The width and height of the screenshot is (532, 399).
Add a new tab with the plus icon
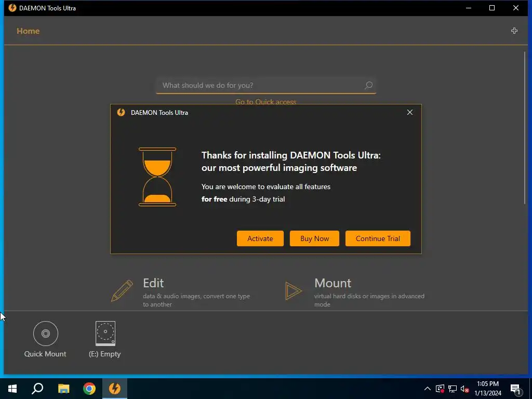point(514,31)
